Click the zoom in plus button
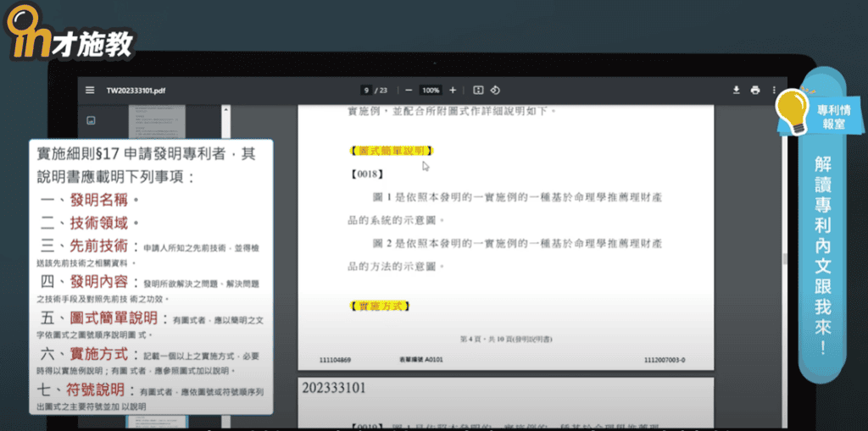Screen dimensions: 868x431 pos(453,90)
